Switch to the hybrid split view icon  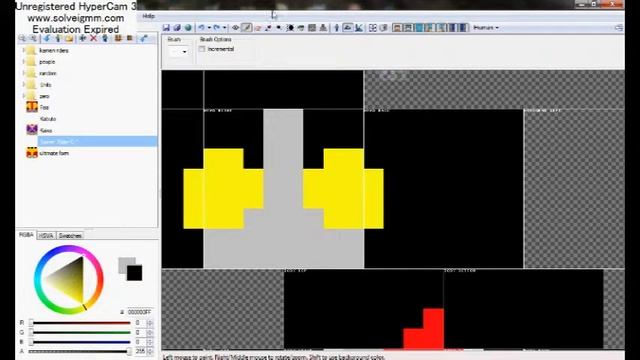[x=359, y=28]
